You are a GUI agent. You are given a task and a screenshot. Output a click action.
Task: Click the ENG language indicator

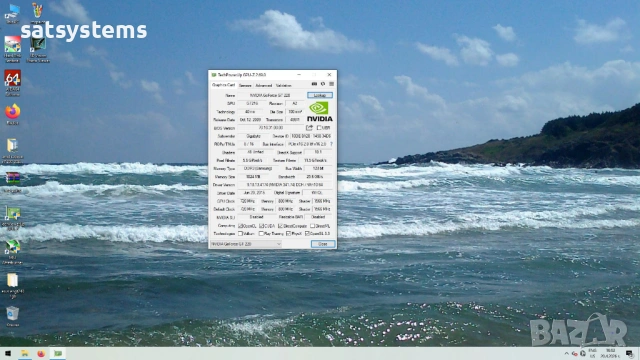593,353
